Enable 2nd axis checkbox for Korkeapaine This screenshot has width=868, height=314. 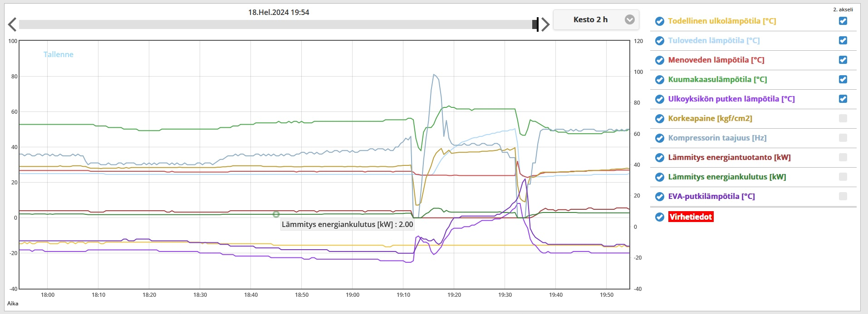click(x=843, y=118)
